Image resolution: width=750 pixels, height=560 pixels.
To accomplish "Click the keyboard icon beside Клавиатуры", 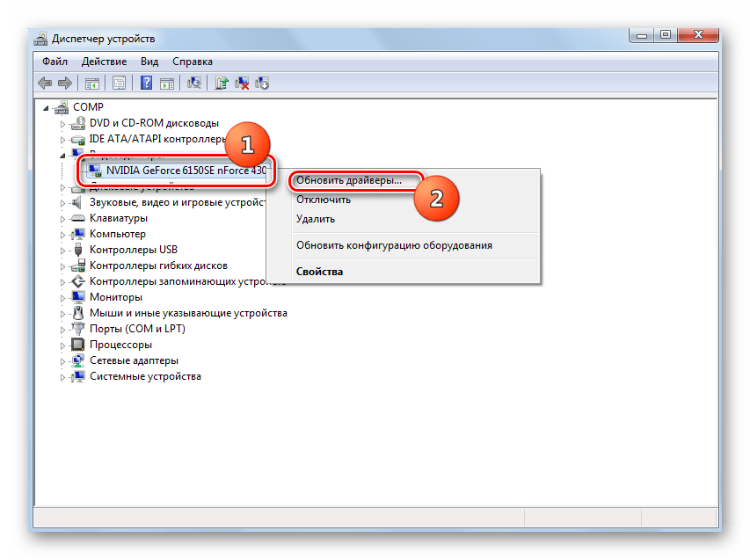I will (x=77, y=219).
